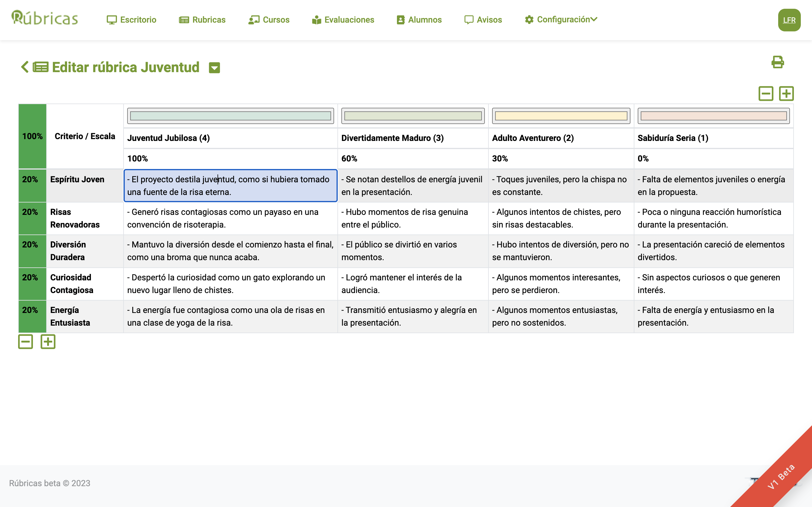This screenshot has height=507, width=812.
Task: Click the Rúbricas logo
Action: tap(45, 18)
